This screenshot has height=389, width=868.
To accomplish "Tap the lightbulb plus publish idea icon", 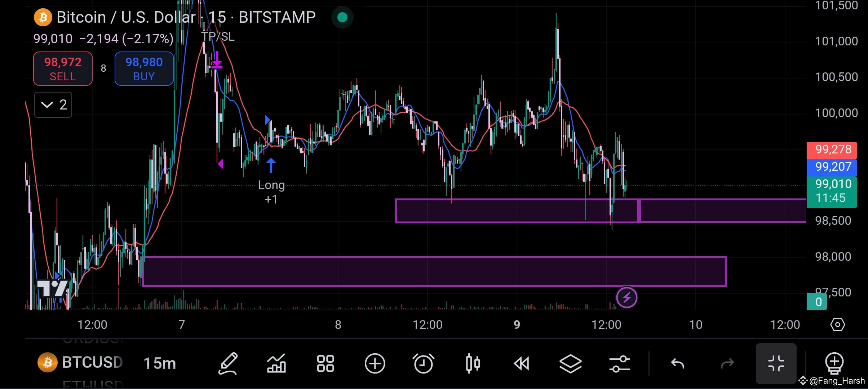I will pyautogui.click(x=834, y=363).
